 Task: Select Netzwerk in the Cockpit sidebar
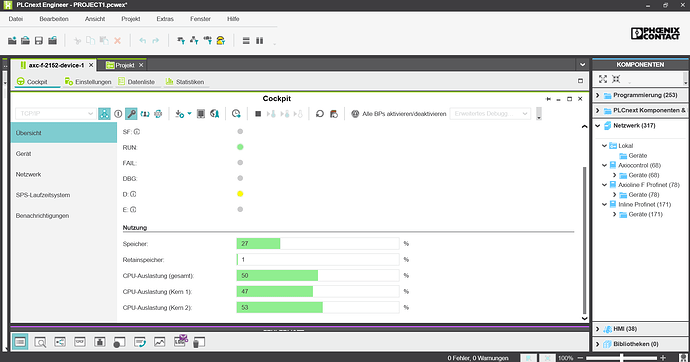[64, 174]
